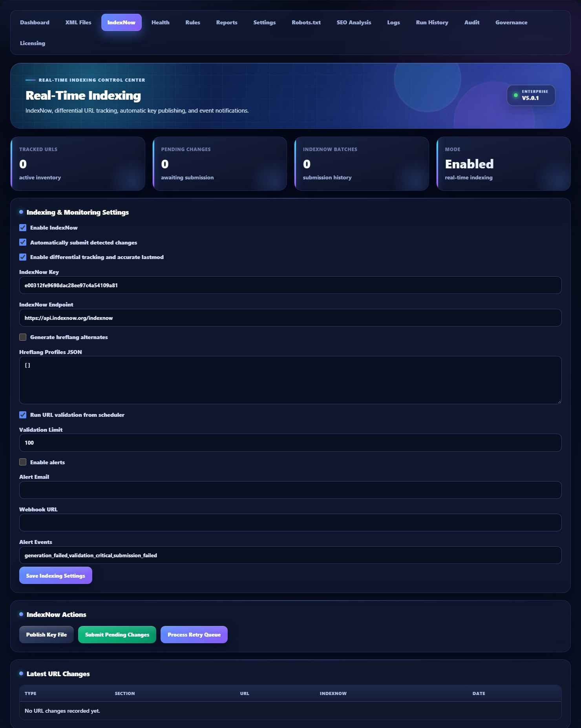The image size is (581, 728).
Task: Focus the IndexNow Endpoint field
Action: 290,318
